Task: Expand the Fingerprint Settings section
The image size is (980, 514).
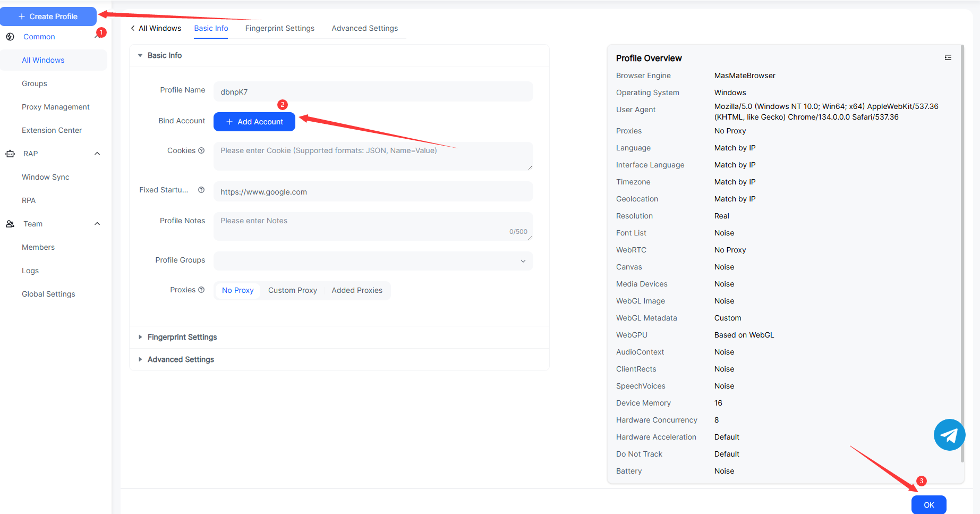Action: pos(182,337)
